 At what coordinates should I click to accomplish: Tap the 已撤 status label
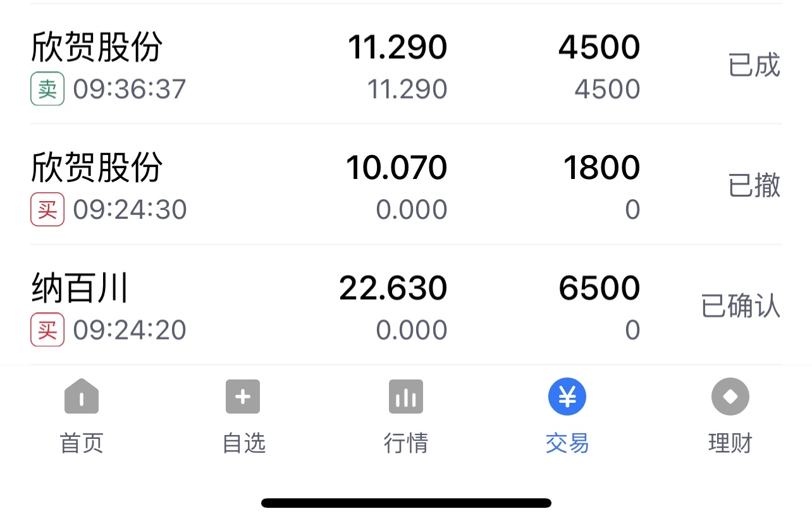754,185
